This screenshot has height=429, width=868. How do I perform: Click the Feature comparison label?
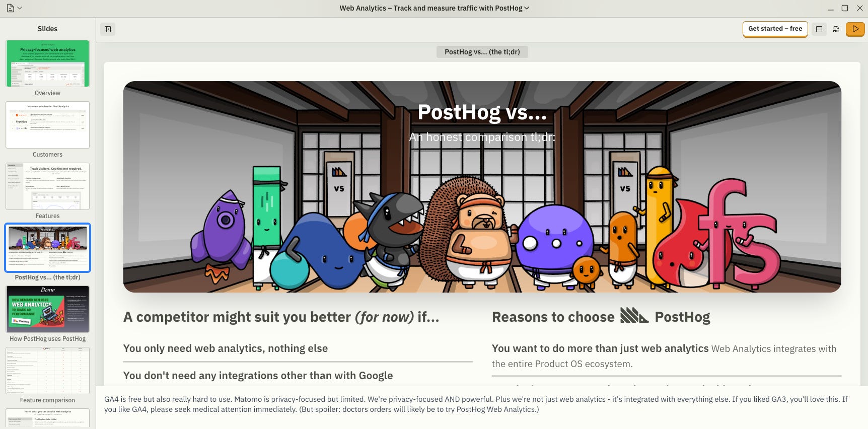click(x=47, y=400)
